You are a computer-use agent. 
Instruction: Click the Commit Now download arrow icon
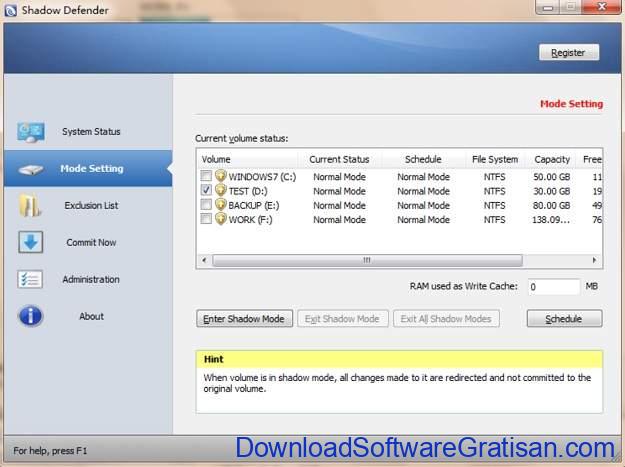(x=30, y=242)
